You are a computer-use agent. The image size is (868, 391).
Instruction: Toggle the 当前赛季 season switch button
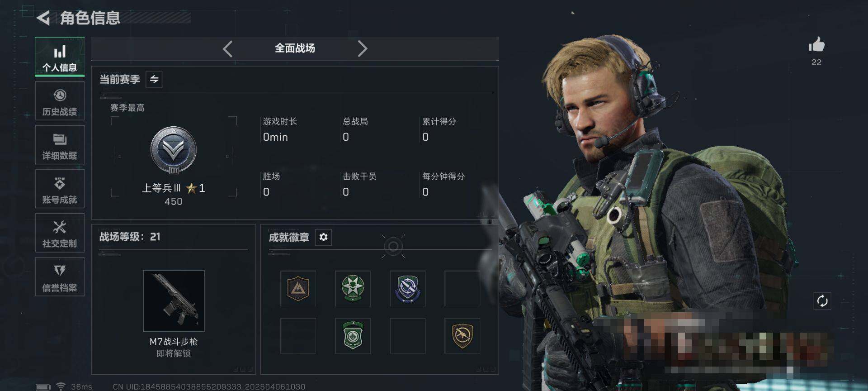tap(154, 79)
